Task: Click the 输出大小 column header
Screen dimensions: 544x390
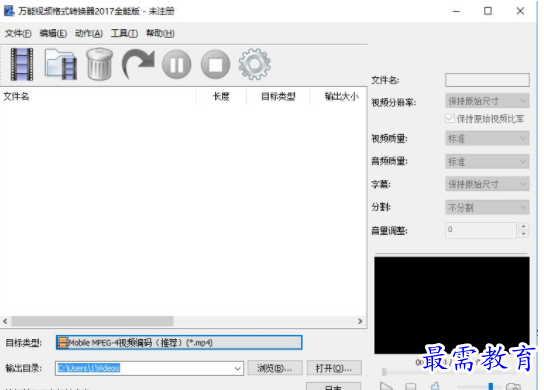Action: [x=338, y=96]
